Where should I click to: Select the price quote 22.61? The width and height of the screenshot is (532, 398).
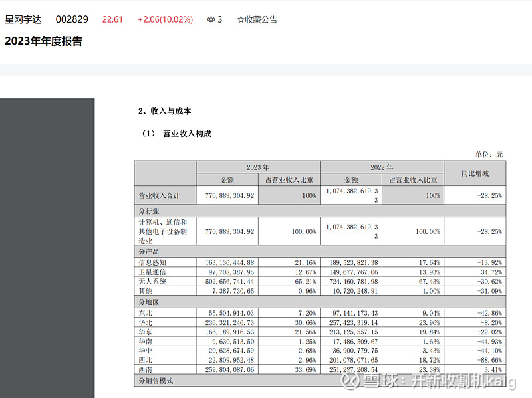pos(111,20)
